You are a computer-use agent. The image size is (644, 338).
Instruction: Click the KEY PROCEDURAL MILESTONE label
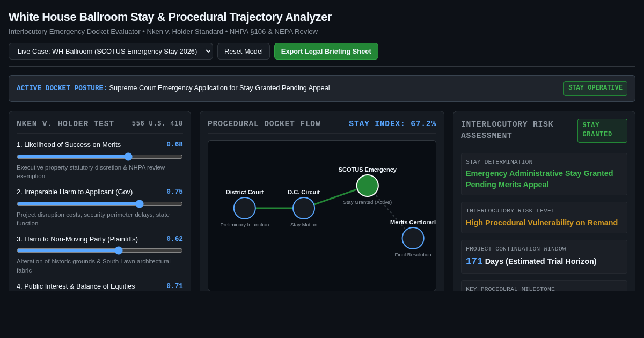click(x=510, y=289)
